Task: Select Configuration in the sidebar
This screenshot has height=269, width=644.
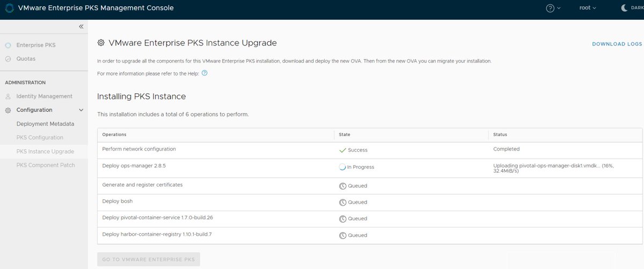Action: (x=34, y=110)
